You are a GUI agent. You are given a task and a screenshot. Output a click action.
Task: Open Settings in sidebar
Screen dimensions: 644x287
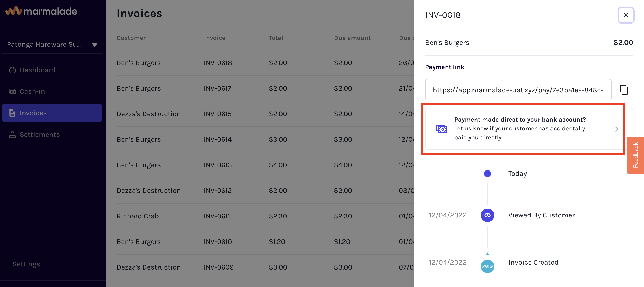coord(26,264)
